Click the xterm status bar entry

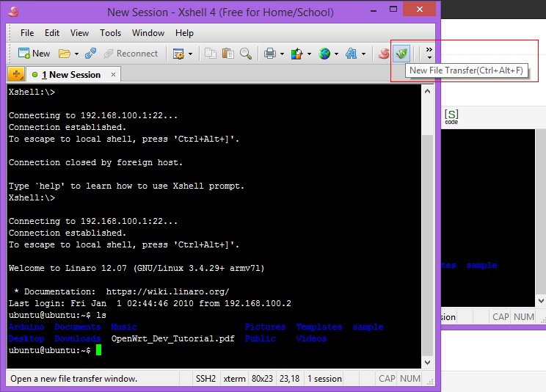pyautogui.click(x=234, y=379)
